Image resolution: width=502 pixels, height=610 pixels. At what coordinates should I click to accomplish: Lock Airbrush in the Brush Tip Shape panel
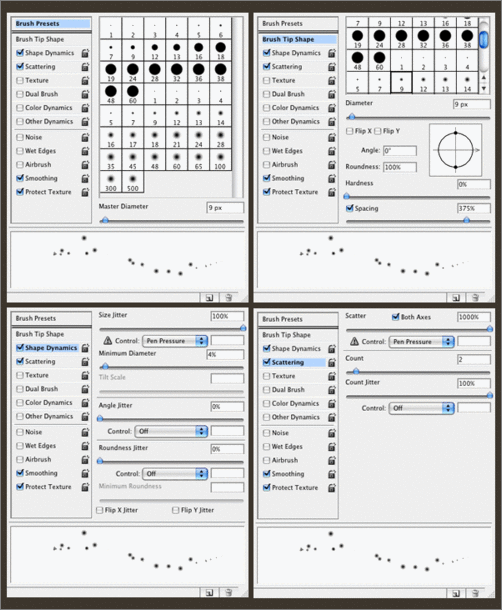coord(332,165)
